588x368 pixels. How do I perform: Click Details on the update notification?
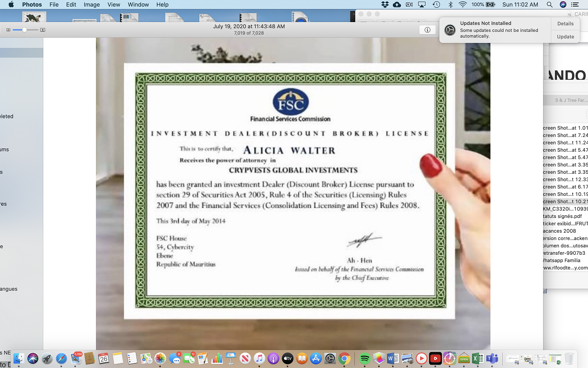point(566,24)
